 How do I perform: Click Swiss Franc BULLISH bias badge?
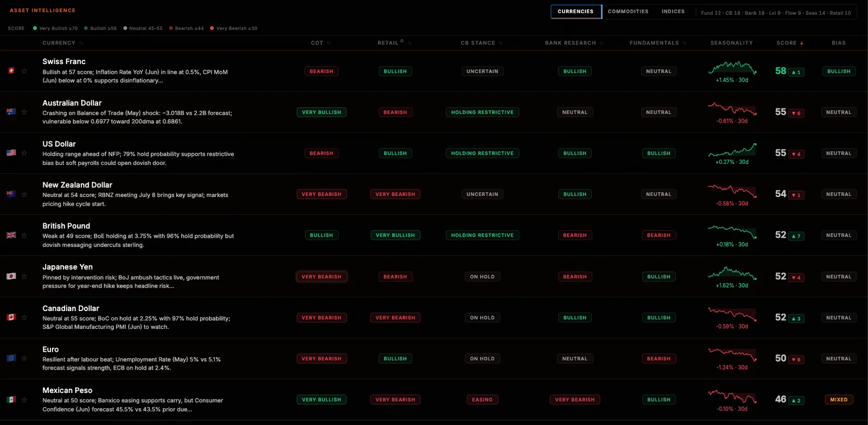tap(839, 71)
